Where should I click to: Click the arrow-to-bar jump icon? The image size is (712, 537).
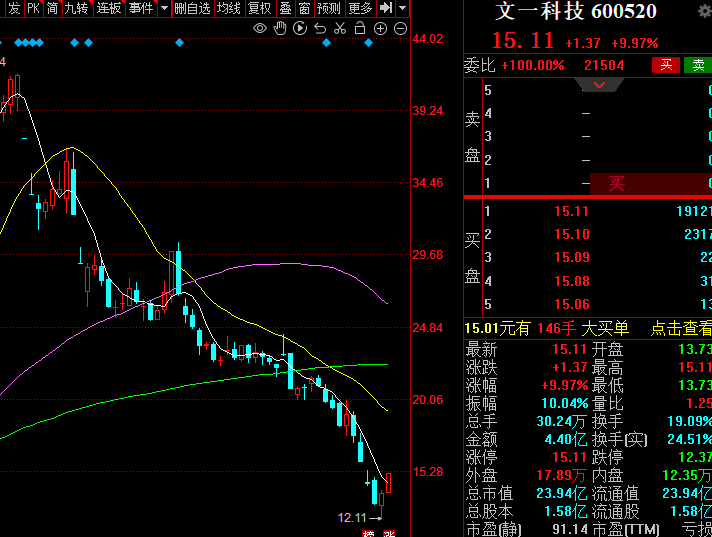(x=386, y=8)
